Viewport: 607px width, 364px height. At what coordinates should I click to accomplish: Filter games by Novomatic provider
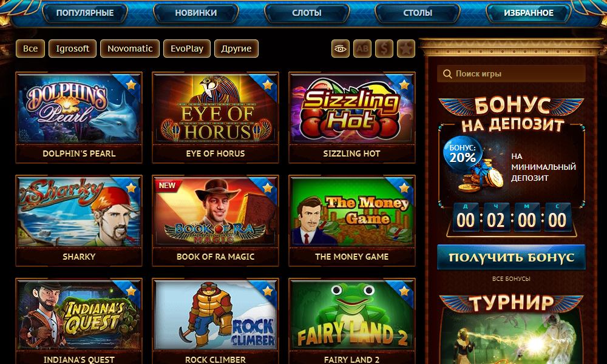tap(130, 49)
